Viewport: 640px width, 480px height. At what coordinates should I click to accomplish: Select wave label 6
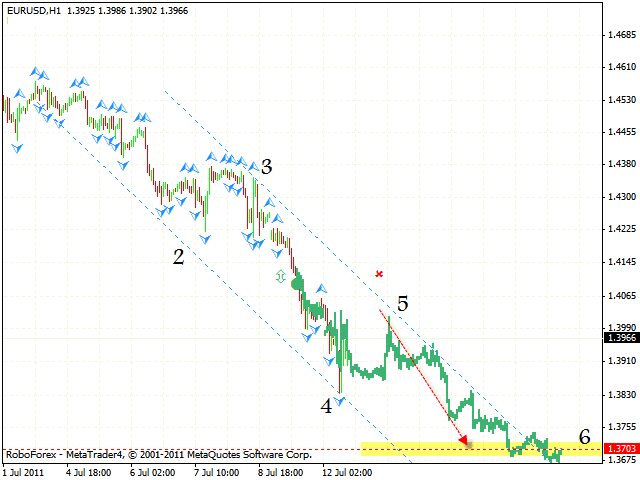click(x=584, y=437)
